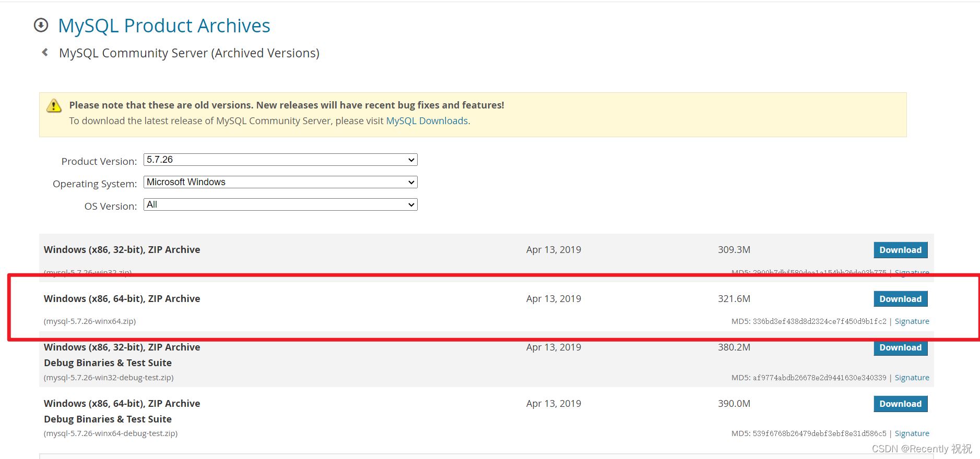Image resolution: width=980 pixels, height=459 pixels.
Task: Open Signature link for mysql-5.7.26-win32-debug-test.zip
Action: tap(912, 378)
